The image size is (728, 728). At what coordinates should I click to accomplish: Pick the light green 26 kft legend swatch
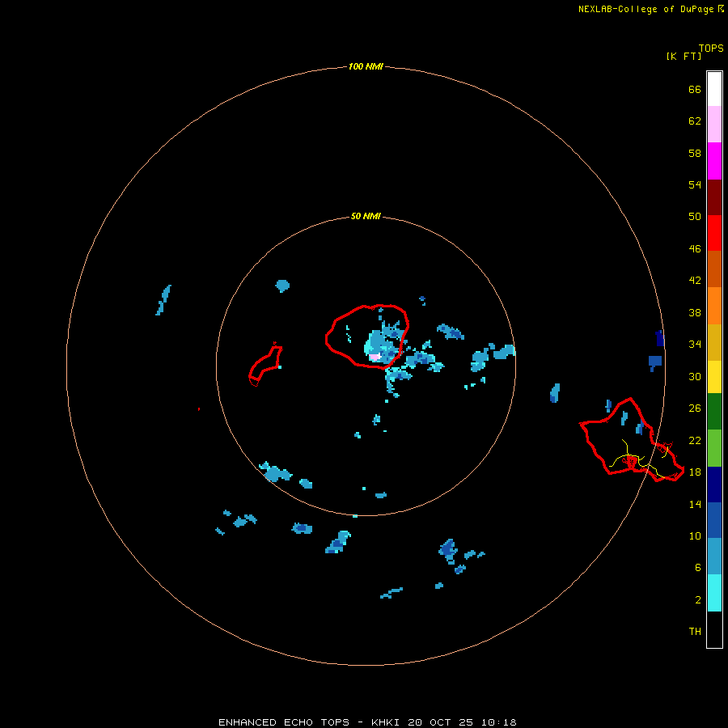tap(714, 448)
